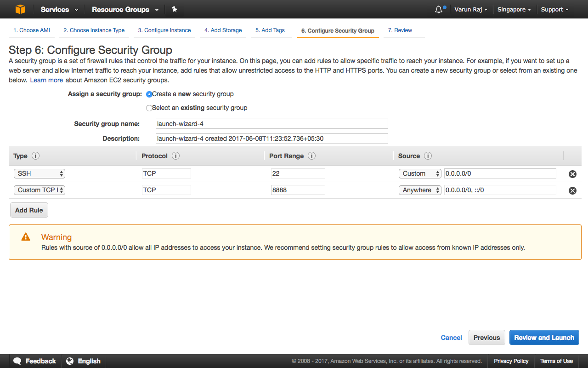Select Create a new security group

coord(149,94)
